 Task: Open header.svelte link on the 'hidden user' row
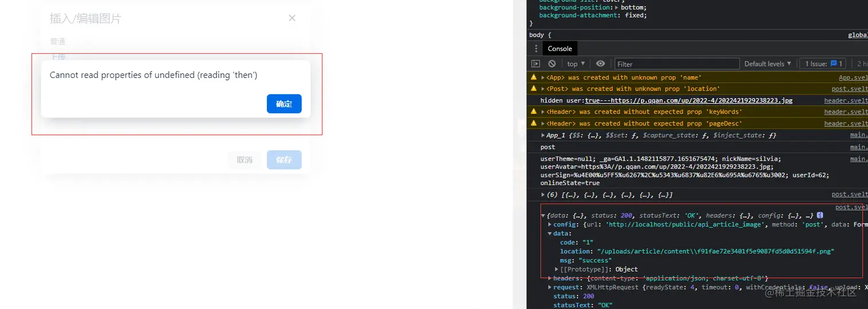tap(846, 100)
